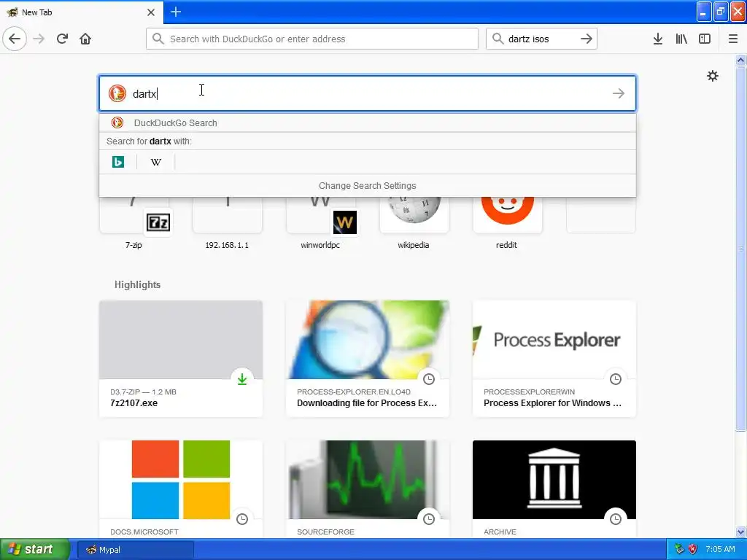Click the page scrollbar up arrow

coord(741,60)
